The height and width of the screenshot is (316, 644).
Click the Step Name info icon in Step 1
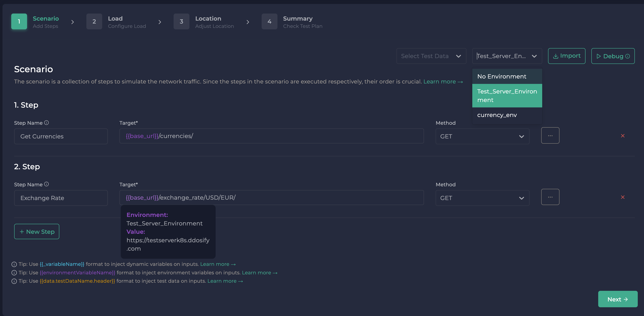point(46,122)
